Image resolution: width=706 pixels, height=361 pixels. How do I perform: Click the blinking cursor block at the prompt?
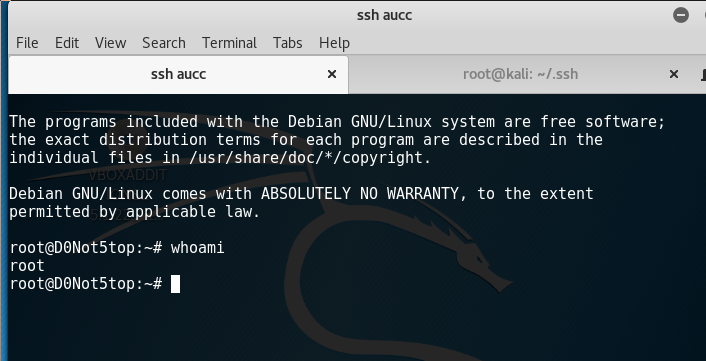[175, 284]
